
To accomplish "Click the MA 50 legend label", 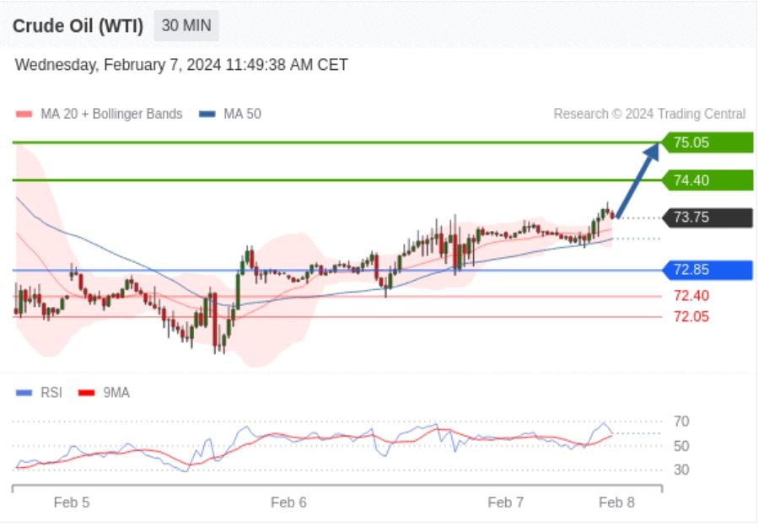I will pyautogui.click(x=242, y=114).
